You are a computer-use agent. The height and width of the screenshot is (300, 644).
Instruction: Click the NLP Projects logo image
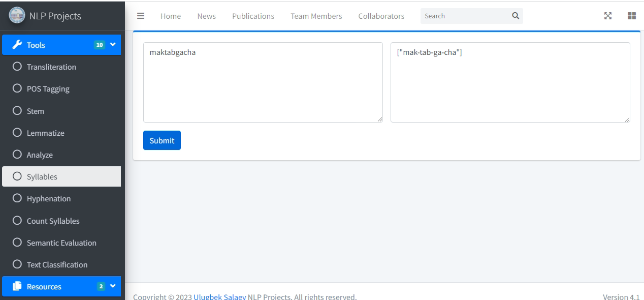[x=17, y=15]
